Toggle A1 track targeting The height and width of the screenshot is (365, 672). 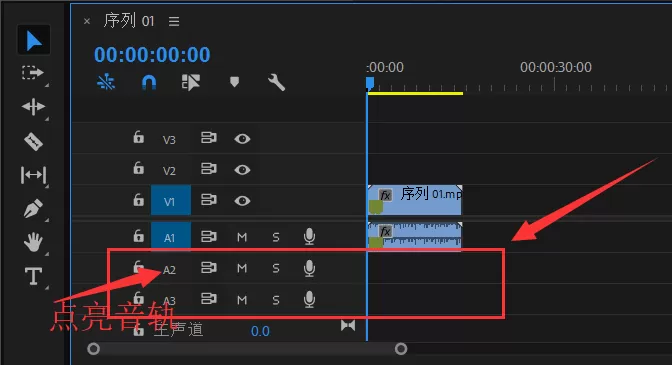pyautogui.click(x=171, y=236)
